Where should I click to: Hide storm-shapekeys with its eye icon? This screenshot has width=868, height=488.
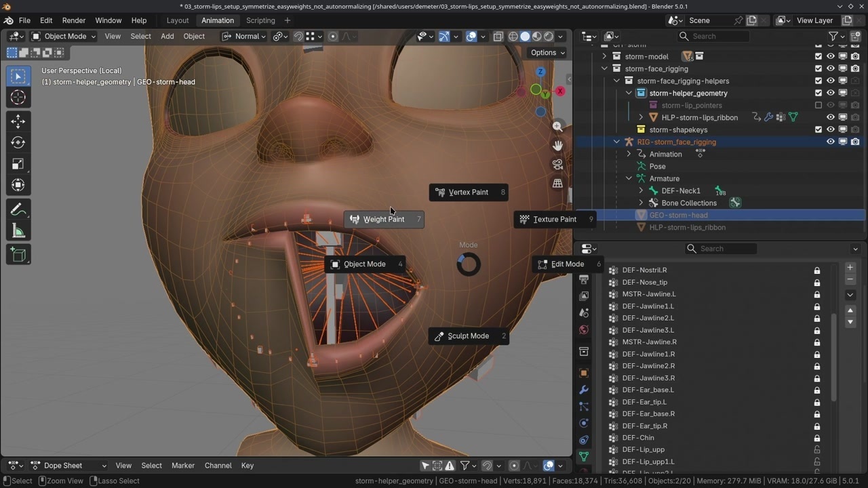pos(830,130)
